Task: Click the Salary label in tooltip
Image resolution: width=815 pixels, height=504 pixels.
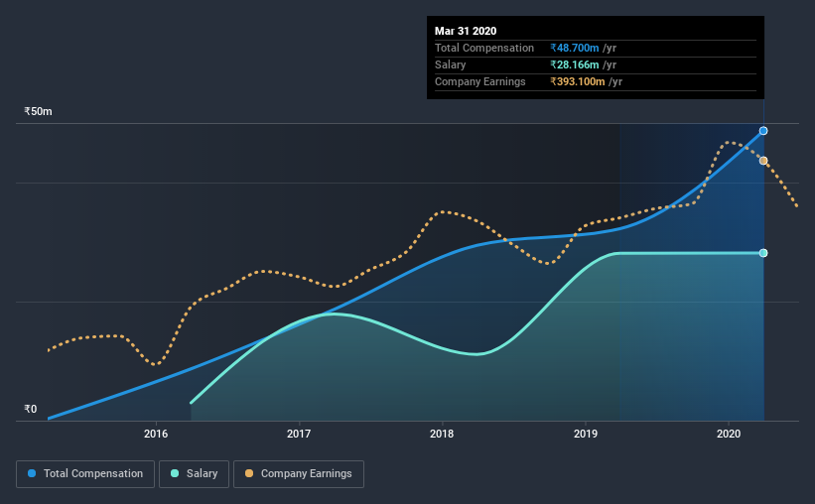Action: coord(450,64)
